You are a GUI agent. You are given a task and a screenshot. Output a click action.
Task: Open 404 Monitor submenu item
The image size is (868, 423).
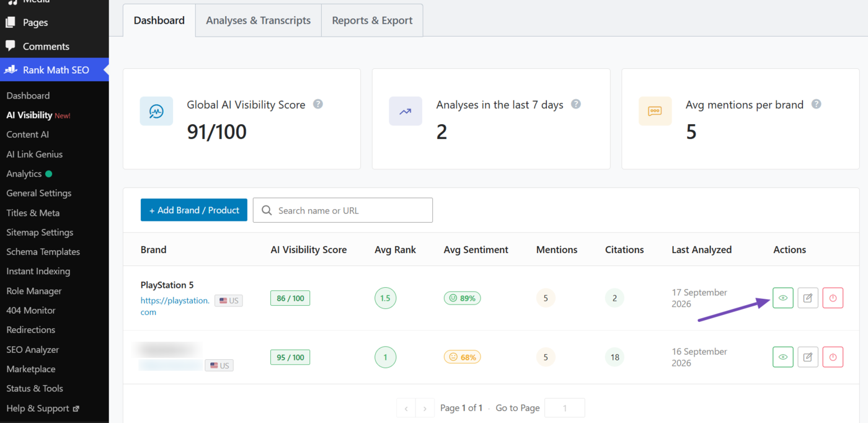31,310
